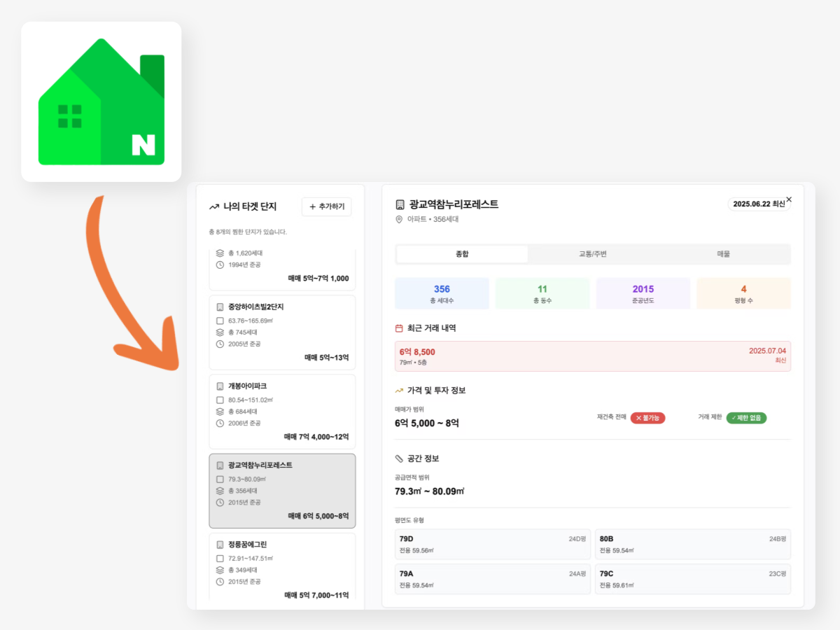Click the price range 6억 5,000 ~ 8억 in details
Image resolution: width=840 pixels, height=630 pixels.
pos(427,423)
